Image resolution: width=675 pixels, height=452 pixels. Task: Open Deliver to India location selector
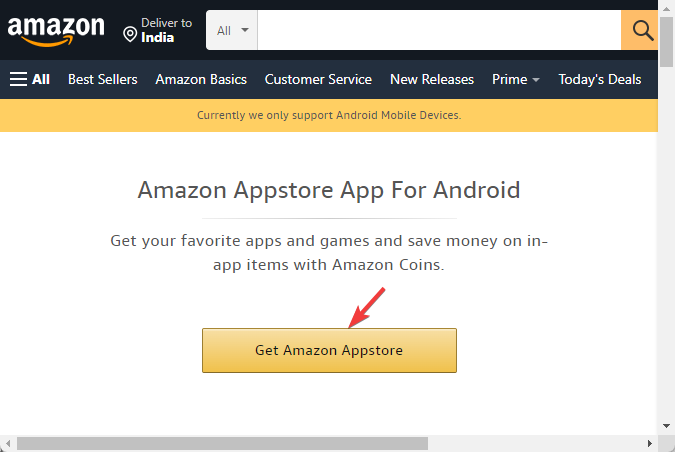tap(158, 30)
